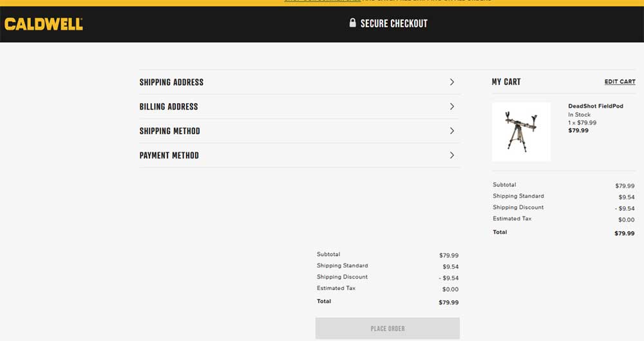Expand the Shipping Address section chevron
This screenshot has height=341, width=644.
coord(452,83)
